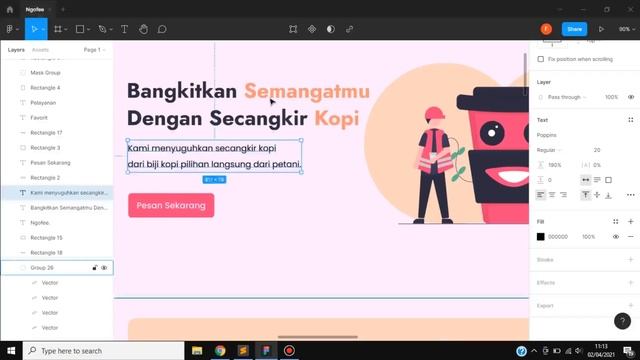Open Page 1 dropdown
This screenshot has height=360, width=640.
(x=94, y=50)
